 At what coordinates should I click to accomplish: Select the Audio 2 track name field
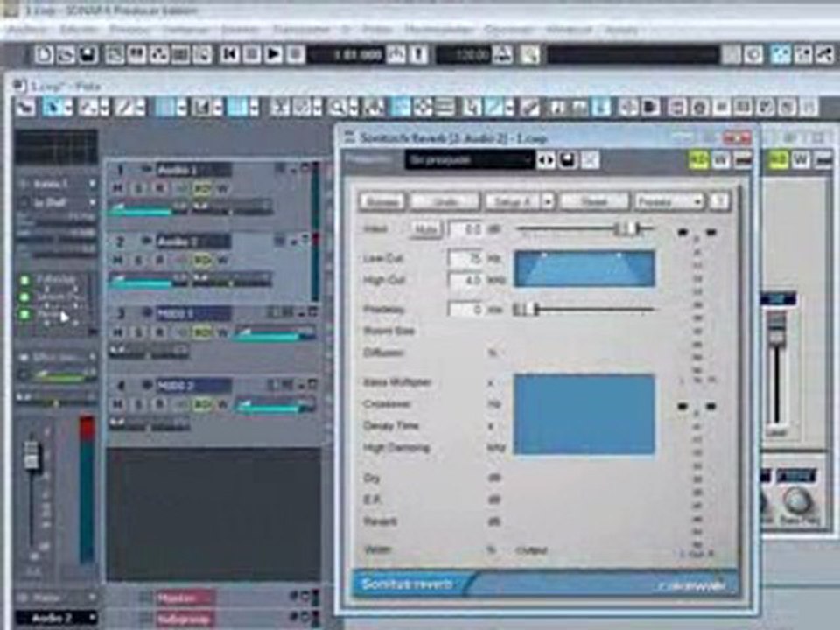(x=194, y=242)
